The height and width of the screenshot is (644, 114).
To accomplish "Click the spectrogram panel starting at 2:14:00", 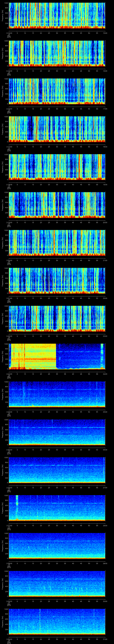I will pos(57,16).
